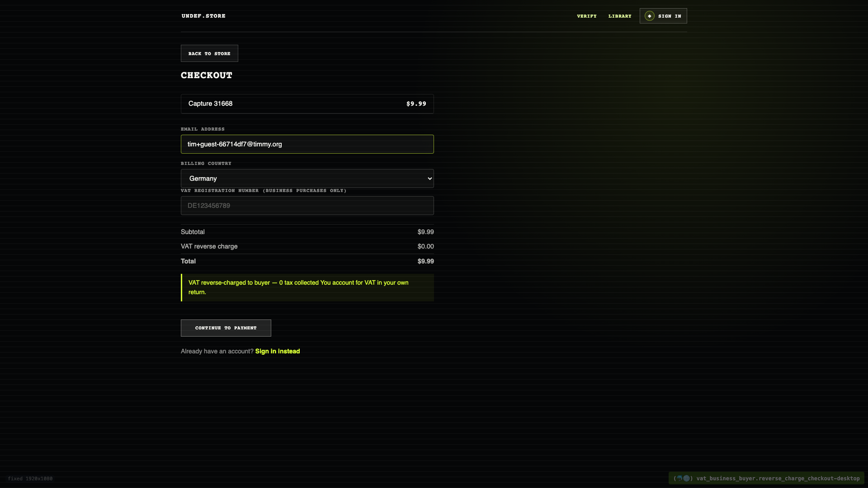Screen dimensions: 868x488
Task: Click the $9.99 item price
Action: point(416,103)
